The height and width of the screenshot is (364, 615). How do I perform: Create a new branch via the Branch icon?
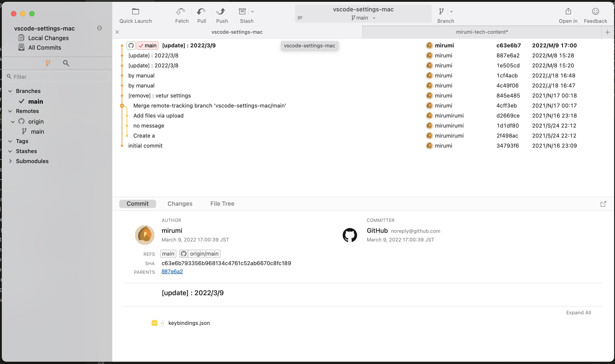[x=441, y=12]
